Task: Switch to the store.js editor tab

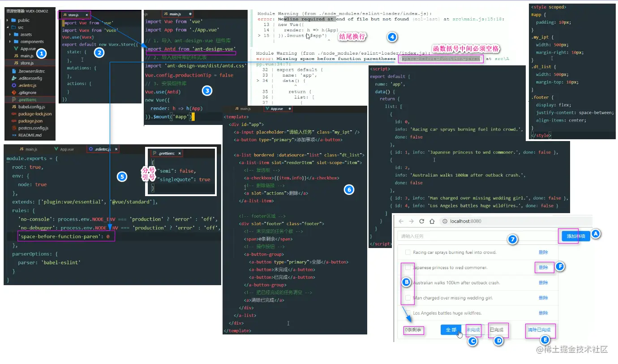Action: tap(74, 15)
